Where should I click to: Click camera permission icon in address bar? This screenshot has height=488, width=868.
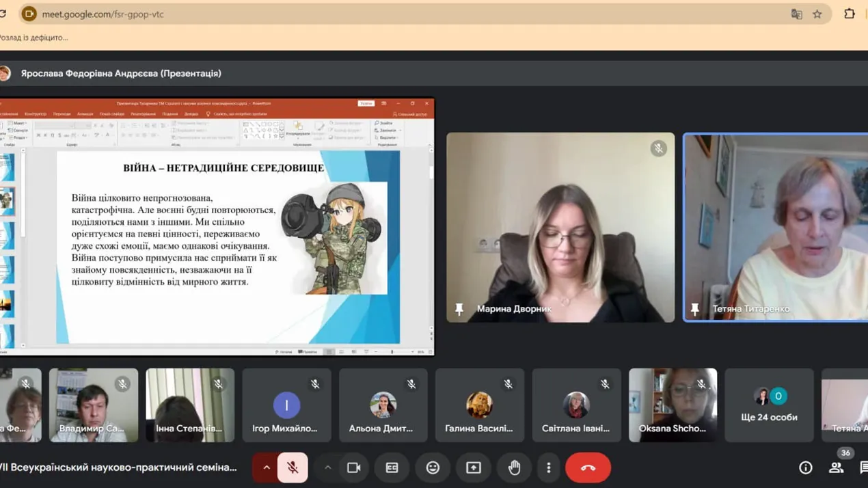click(29, 14)
